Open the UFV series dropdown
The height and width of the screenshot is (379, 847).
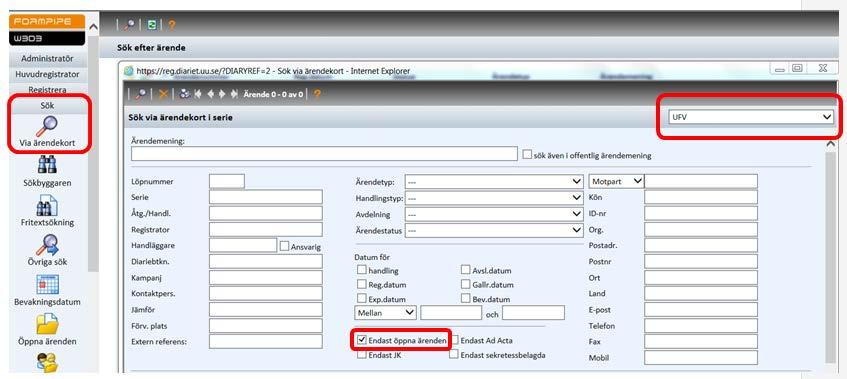pos(750,117)
